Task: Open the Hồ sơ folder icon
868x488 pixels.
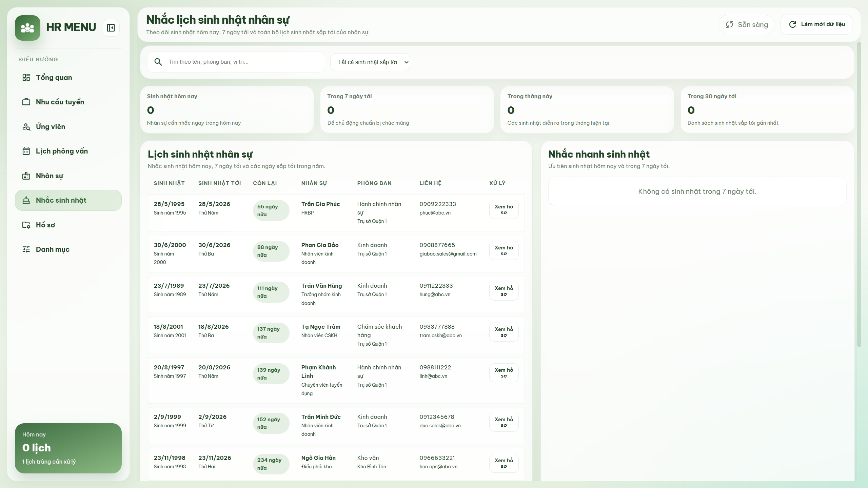Action: tap(26, 225)
